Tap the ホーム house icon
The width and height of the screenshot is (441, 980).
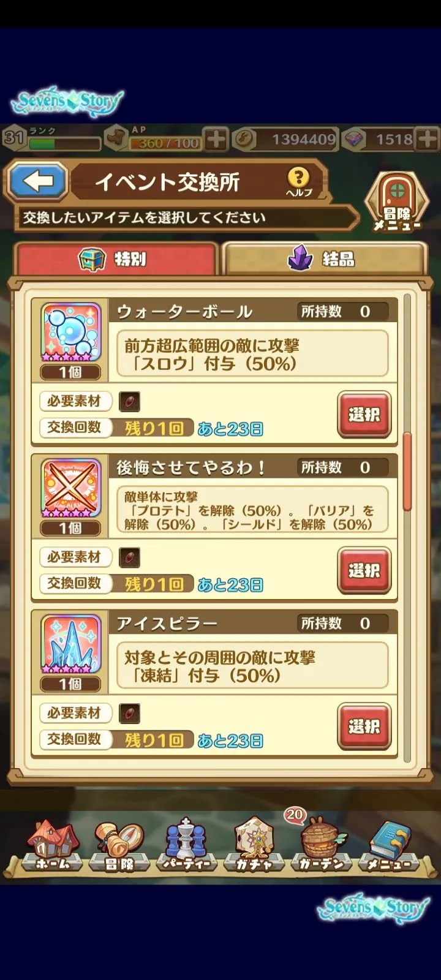pos(53,846)
